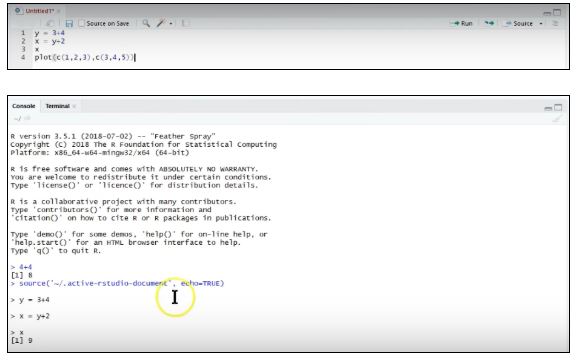Screen dimensions: 577x361
Task: Switch to the Console tab
Action: (24, 106)
